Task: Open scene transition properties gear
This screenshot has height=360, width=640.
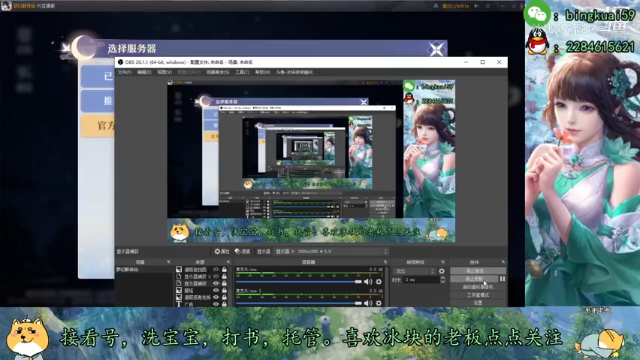Action: pyautogui.click(x=442, y=271)
